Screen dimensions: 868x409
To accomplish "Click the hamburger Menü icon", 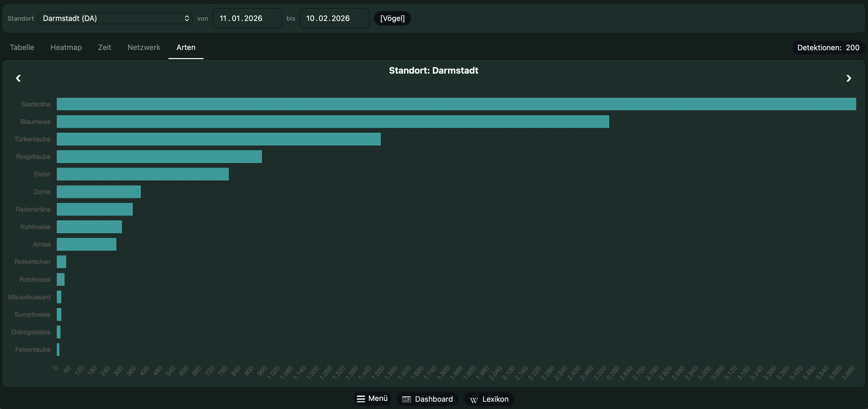I will (361, 399).
